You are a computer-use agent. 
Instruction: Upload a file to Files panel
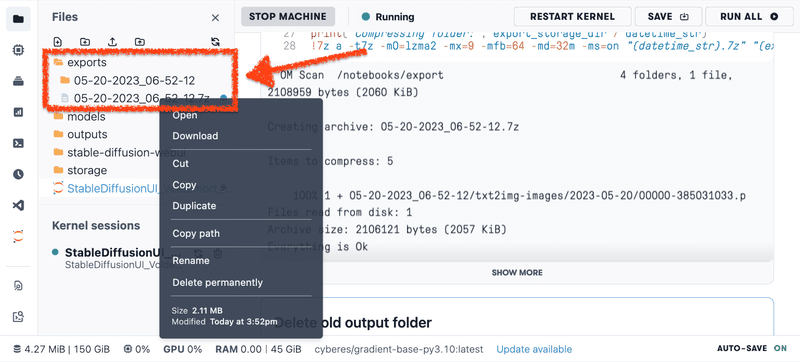pyautogui.click(x=112, y=42)
